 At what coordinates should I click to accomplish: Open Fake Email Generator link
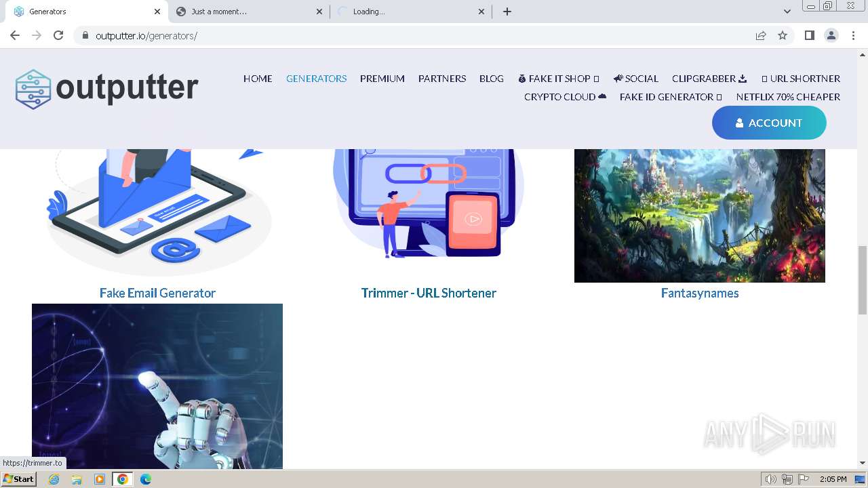(x=157, y=293)
